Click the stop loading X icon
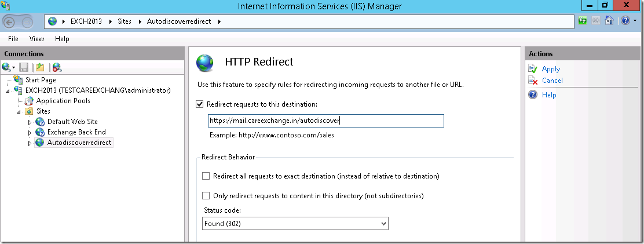Image resolution: width=644 pixels, height=244 pixels. click(x=595, y=20)
